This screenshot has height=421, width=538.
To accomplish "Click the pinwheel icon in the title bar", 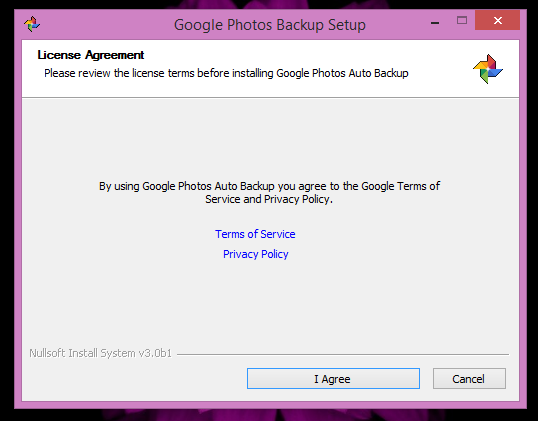I will 32,24.
